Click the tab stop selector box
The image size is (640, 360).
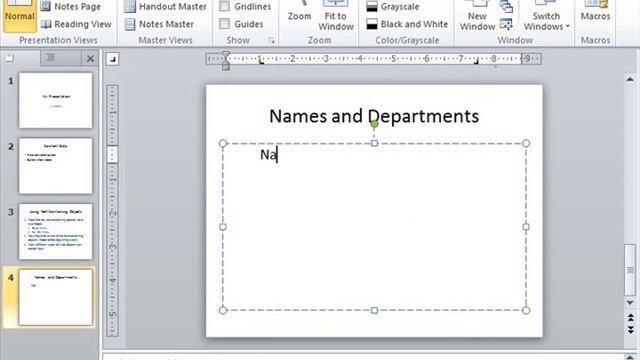112,59
